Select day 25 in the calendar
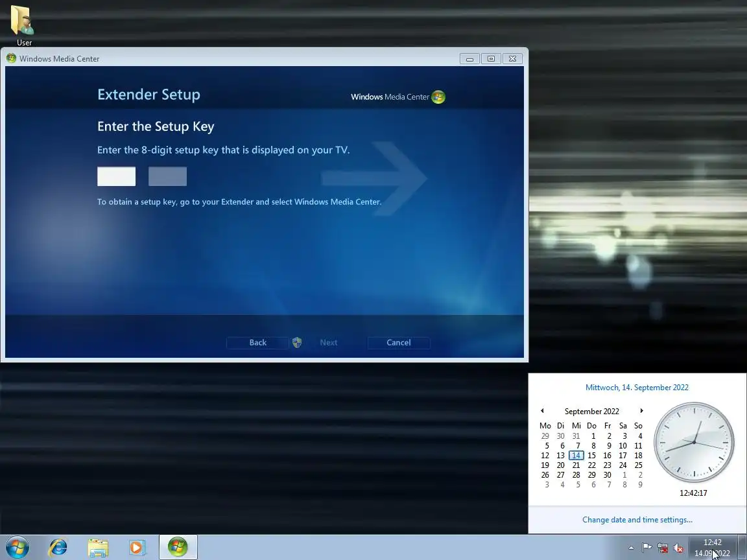The image size is (747, 560). coord(638,465)
